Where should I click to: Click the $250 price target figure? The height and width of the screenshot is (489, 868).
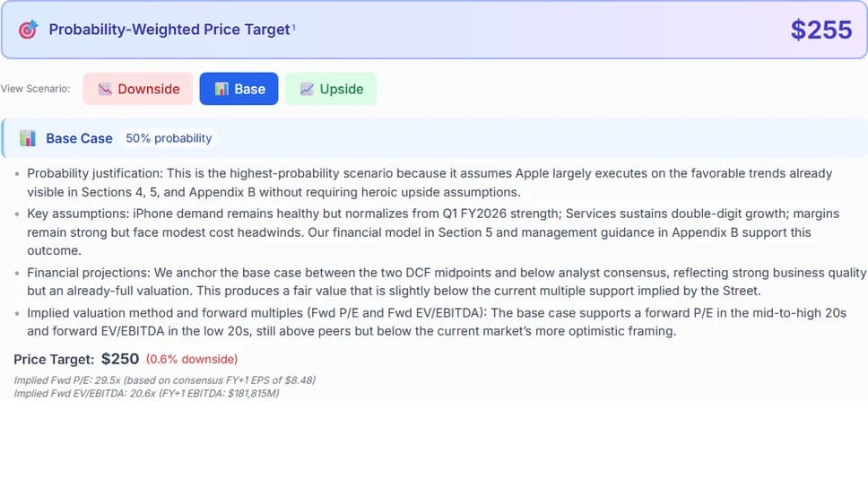120,359
